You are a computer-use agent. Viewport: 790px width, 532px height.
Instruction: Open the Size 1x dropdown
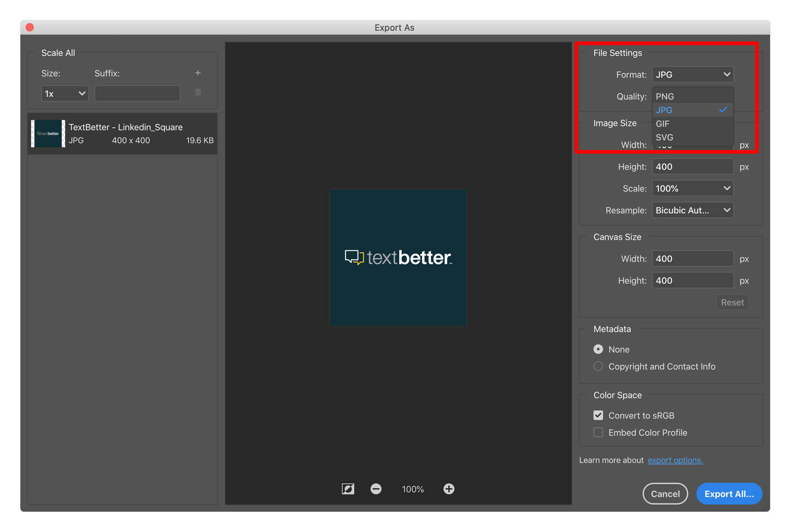[x=65, y=94]
